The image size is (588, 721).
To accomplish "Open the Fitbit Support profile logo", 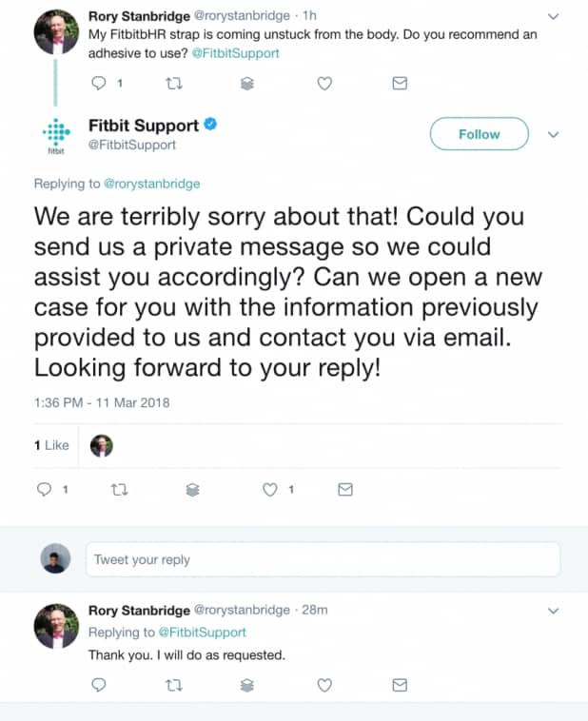I will coord(56,135).
